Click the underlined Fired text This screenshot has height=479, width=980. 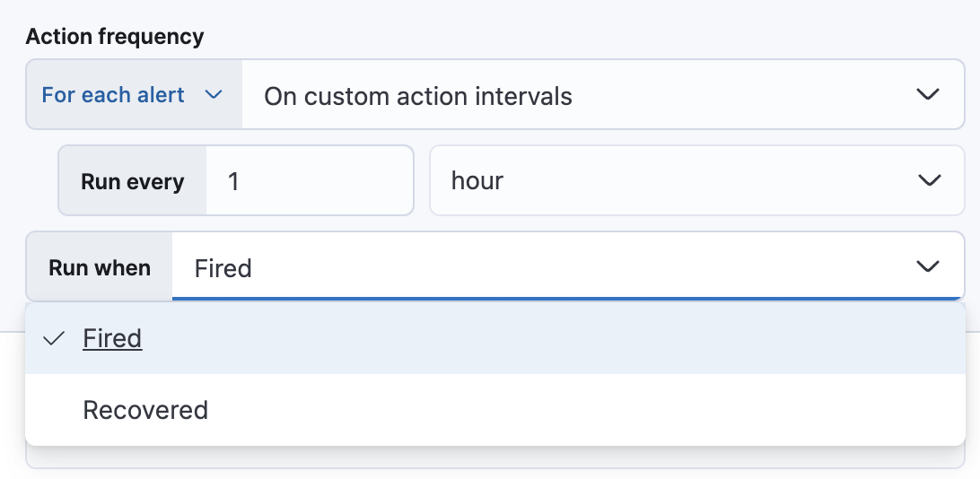[x=112, y=338]
